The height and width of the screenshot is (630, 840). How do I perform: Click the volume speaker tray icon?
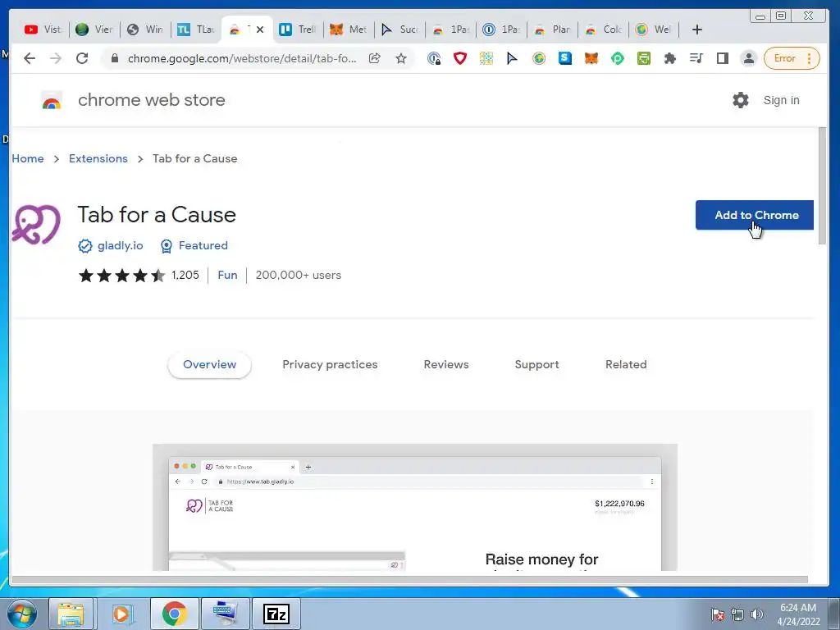pos(756,614)
